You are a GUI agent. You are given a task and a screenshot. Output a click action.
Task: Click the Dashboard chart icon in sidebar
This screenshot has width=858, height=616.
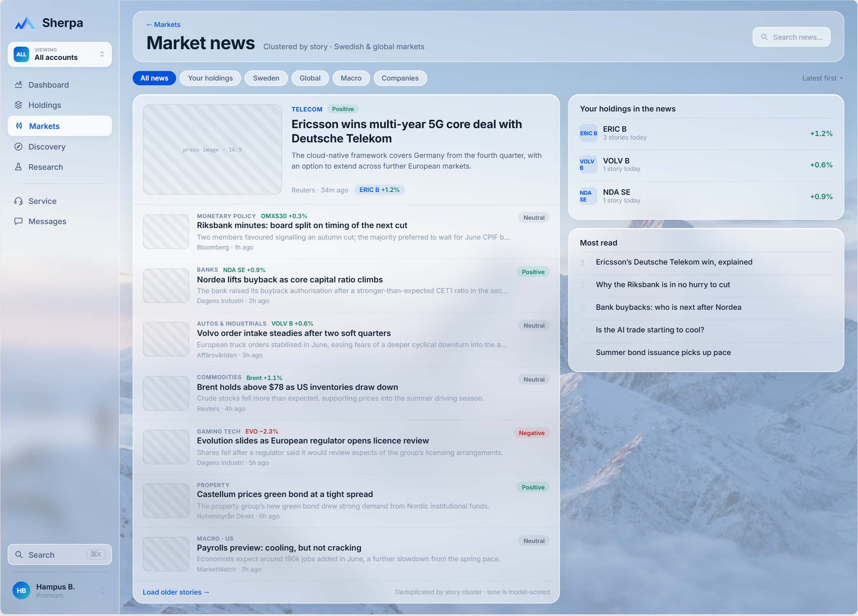pyautogui.click(x=18, y=84)
